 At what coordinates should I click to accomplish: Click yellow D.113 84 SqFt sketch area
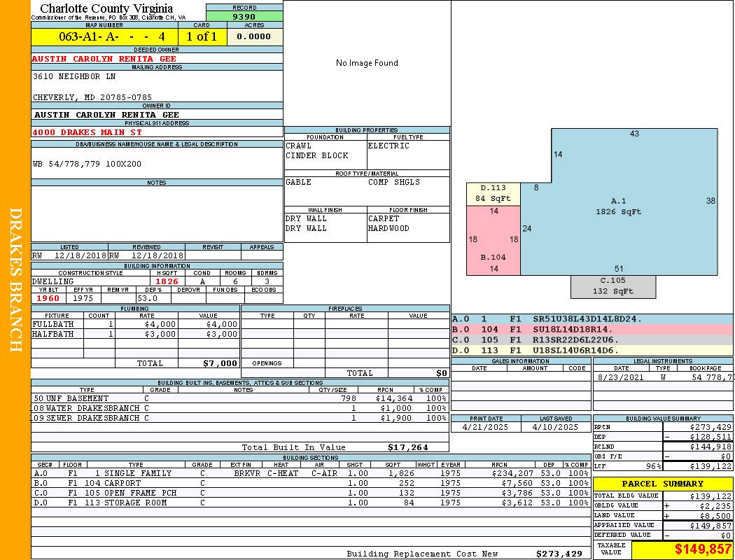click(x=493, y=193)
